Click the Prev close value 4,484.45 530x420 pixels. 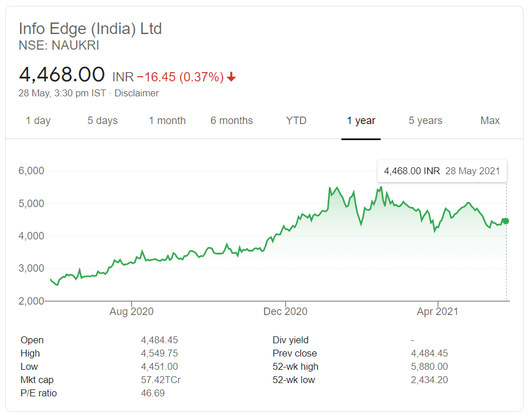[x=429, y=353]
